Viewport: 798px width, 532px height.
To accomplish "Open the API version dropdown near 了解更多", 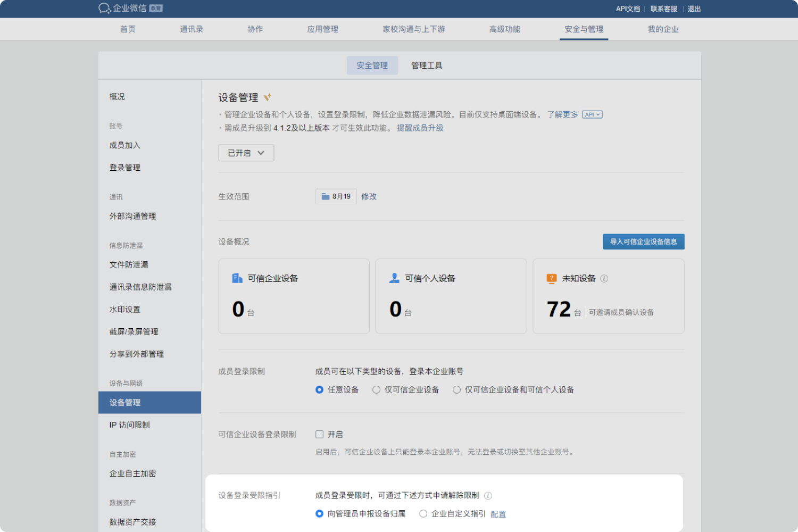I will (592, 114).
